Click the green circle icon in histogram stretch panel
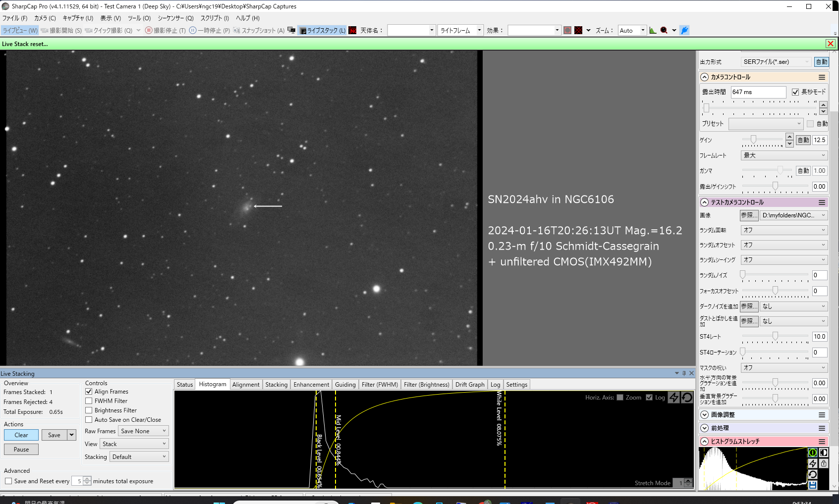Screen dimensions: 839x504 tap(813, 453)
